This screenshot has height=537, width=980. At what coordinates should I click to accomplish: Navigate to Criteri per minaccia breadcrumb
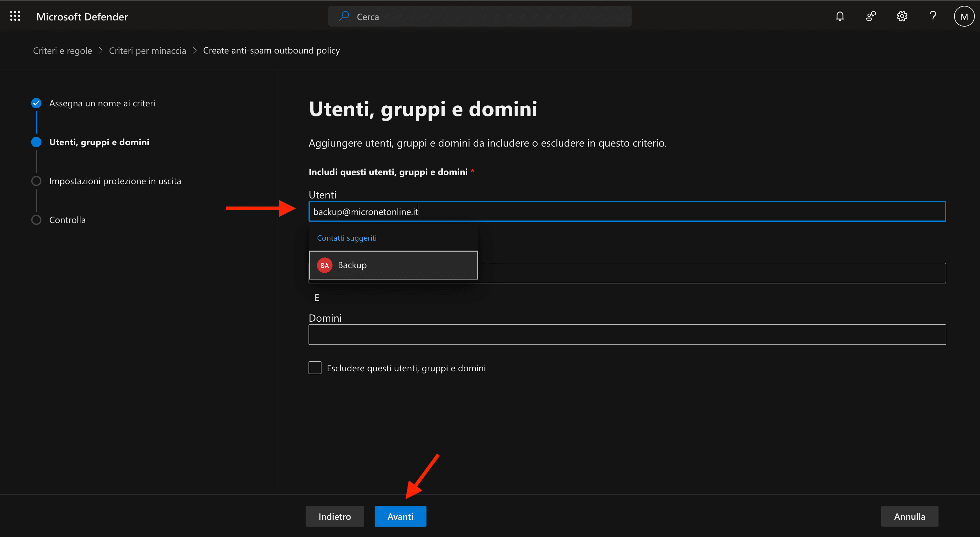147,50
